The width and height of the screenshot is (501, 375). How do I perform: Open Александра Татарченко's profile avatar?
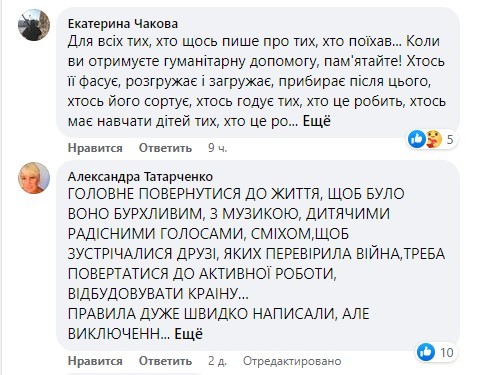tap(34, 178)
